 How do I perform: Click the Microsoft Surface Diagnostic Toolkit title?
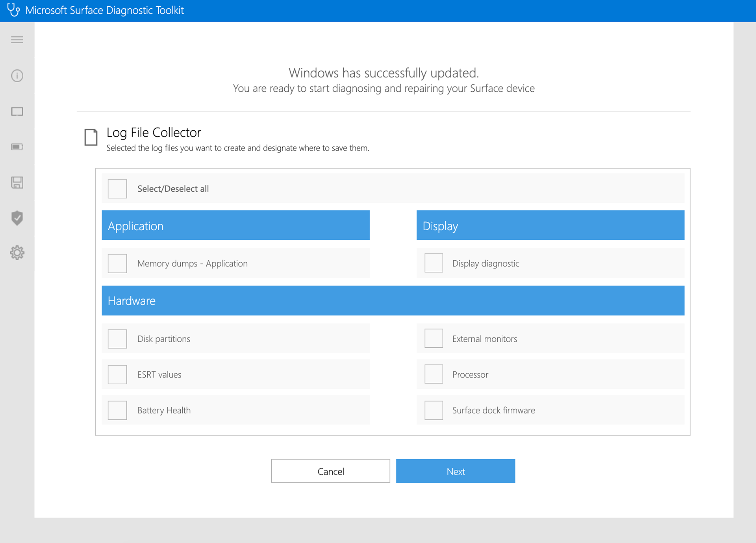click(x=105, y=10)
